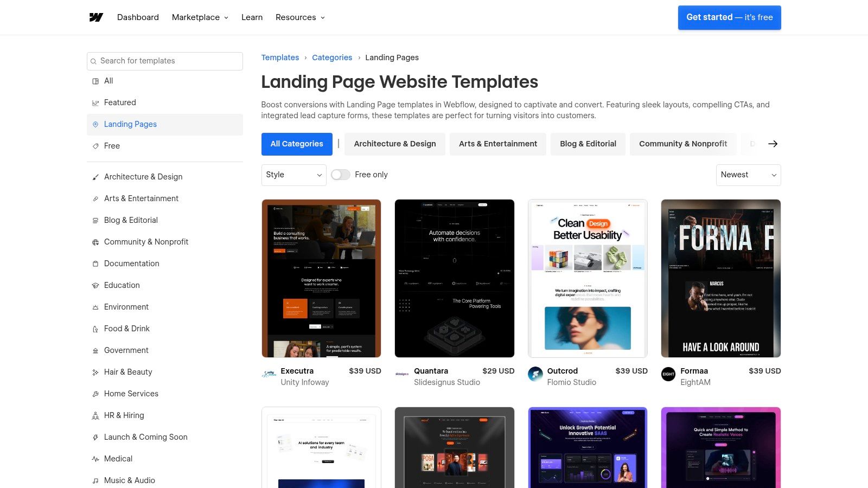The height and width of the screenshot is (488, 868).
Task: Click the Search for templates field
Action: [x=165, y=61]
